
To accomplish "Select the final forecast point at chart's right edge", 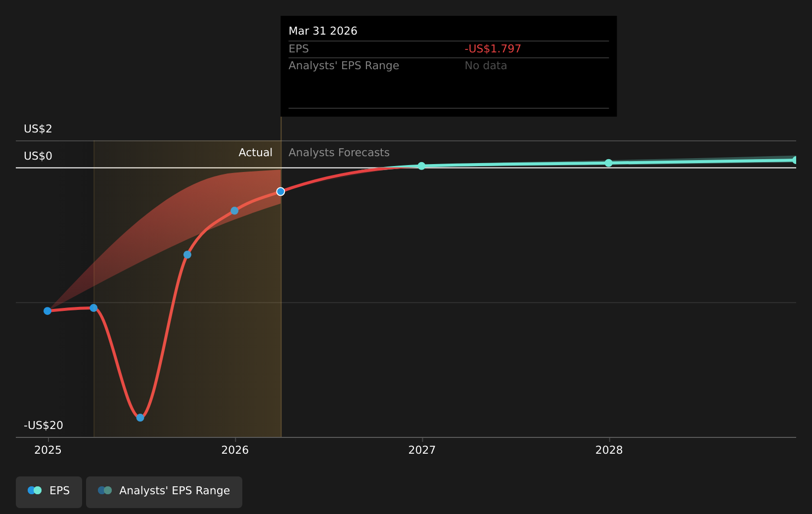I will [x=795, y=160].
